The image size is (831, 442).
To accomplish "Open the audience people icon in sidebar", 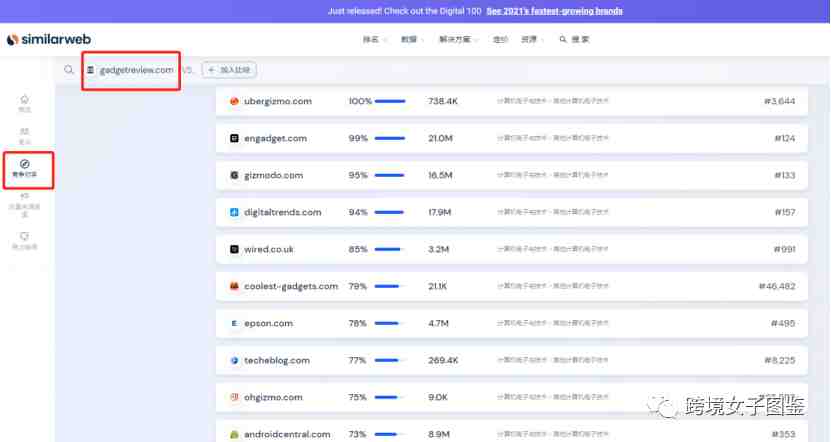I will [x=24, y=131].
